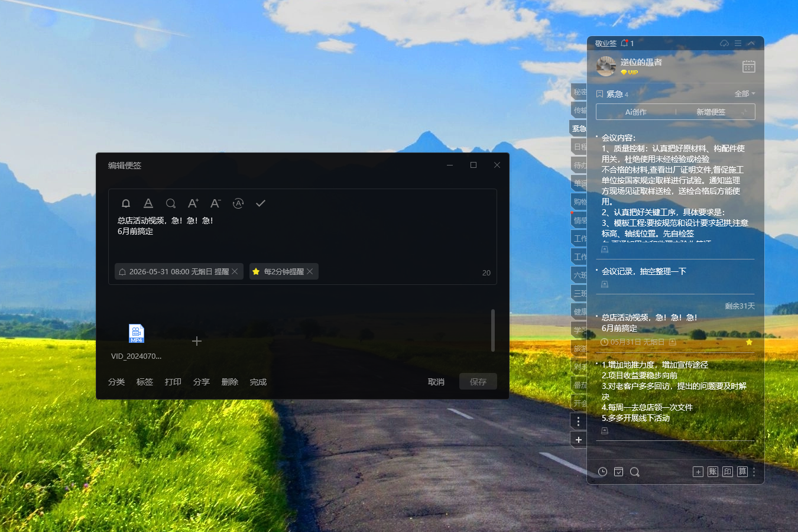Click the Ai创作 button
798x532 pixels.
point(636,112)
